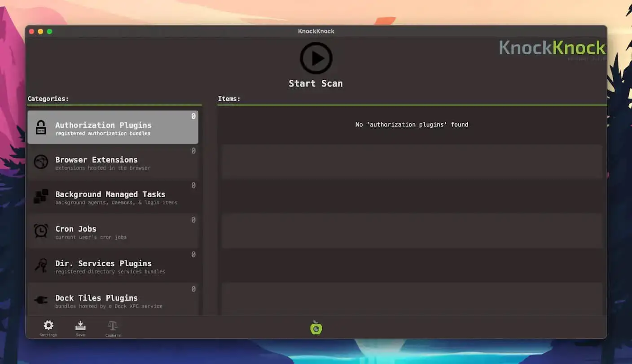Click "background agents, daemons, & login items" subtitle
The width and height of the screenshot is (632, 364).
coord(116,203)
